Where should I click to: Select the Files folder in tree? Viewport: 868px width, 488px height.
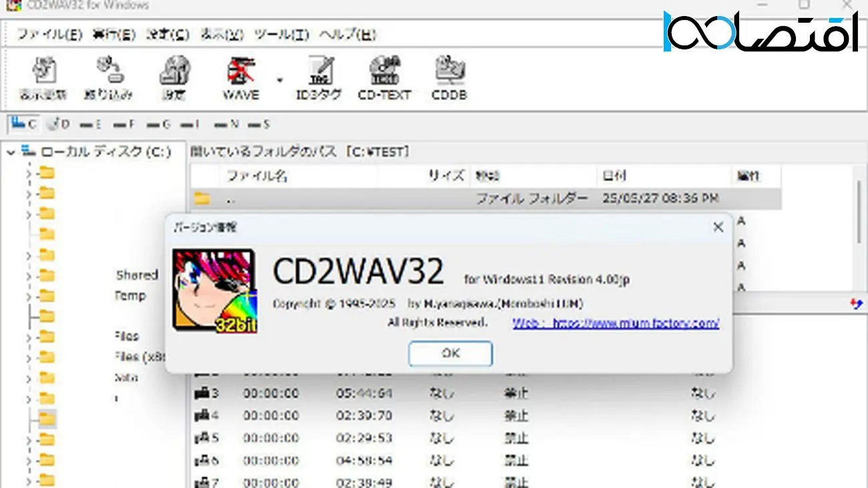pos(127,336)
